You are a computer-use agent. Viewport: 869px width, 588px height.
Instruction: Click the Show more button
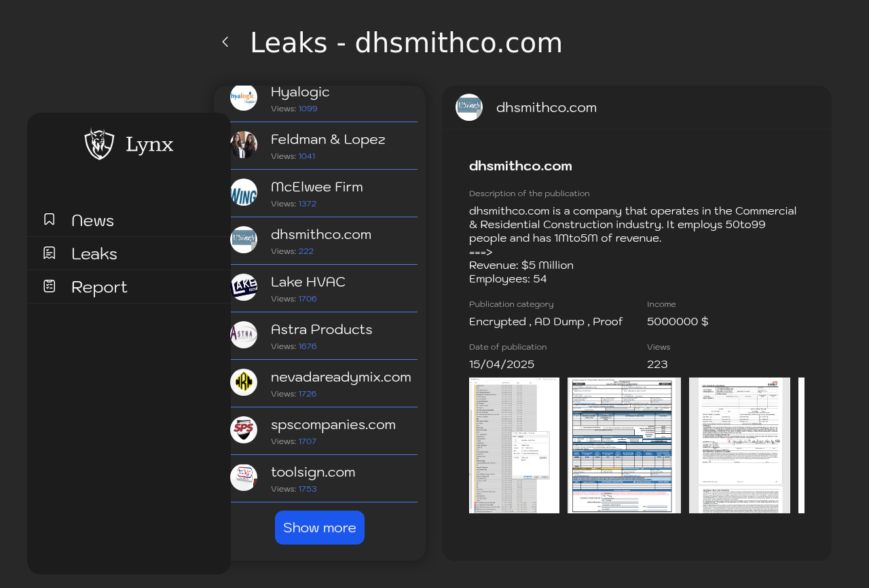pos(320,528)
